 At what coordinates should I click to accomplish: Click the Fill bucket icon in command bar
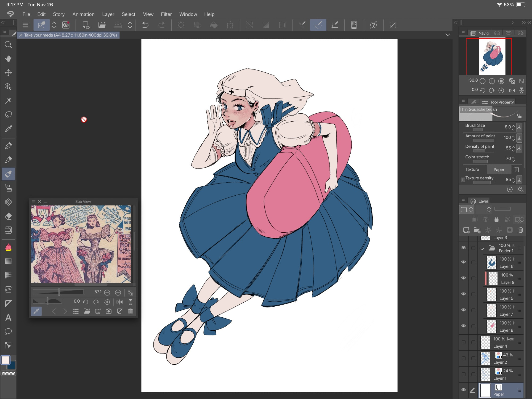click(214, 25)
